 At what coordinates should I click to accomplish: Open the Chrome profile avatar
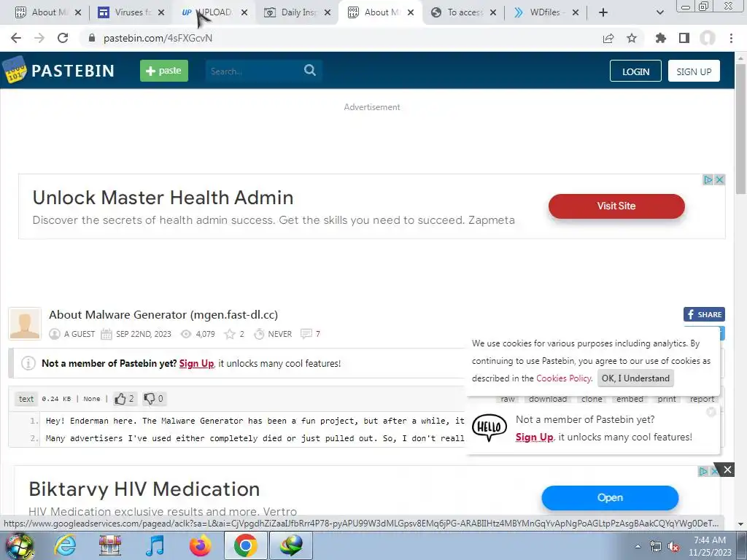click(708, 38)
